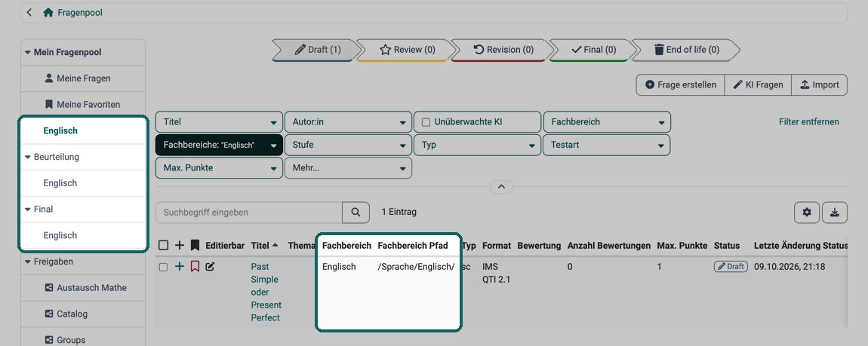
Task: Click the bookmark icon in table header
Action: (x=195, y=246)
